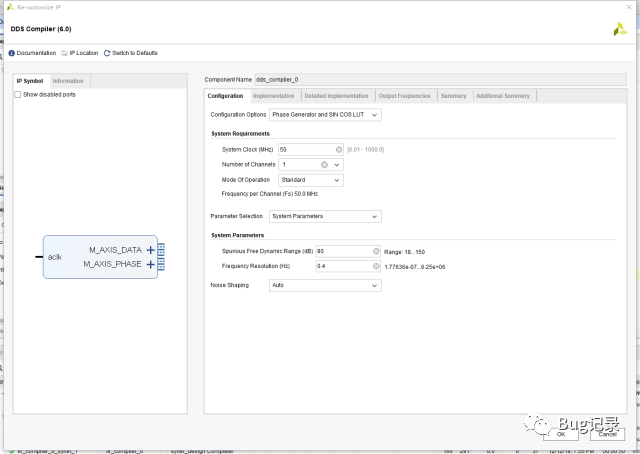The width and height of the screenshot is (640, 454).
Task: Click Switch to Defaults
Action: coord(131,53)
